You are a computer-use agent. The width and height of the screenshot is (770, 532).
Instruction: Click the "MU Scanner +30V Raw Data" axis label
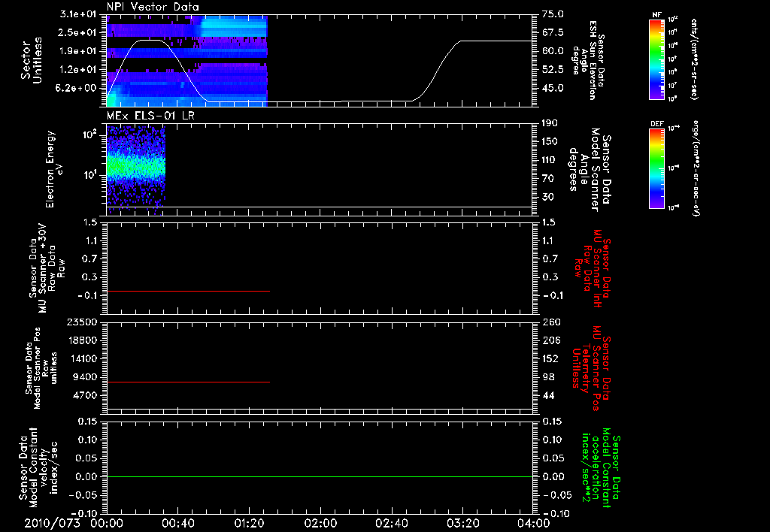[46, 268]
